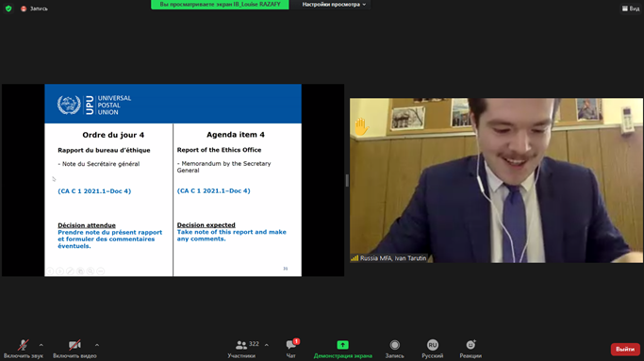Image resolution: width=644 pixels, height=361 pixels.
Task: Click the Запись record button in toolbar
Action: (x=395, y=349)
